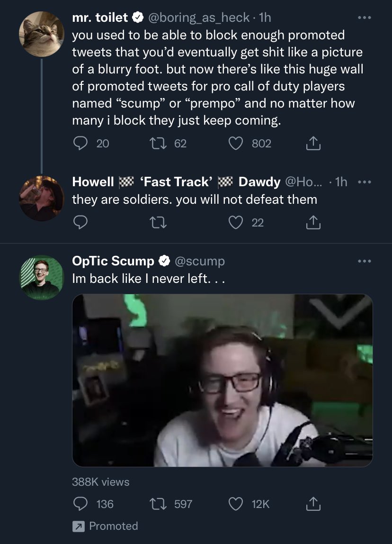Share mr. toilet's tweet
The width and height of the screenshot is (392, 544).
pos(313,143)
